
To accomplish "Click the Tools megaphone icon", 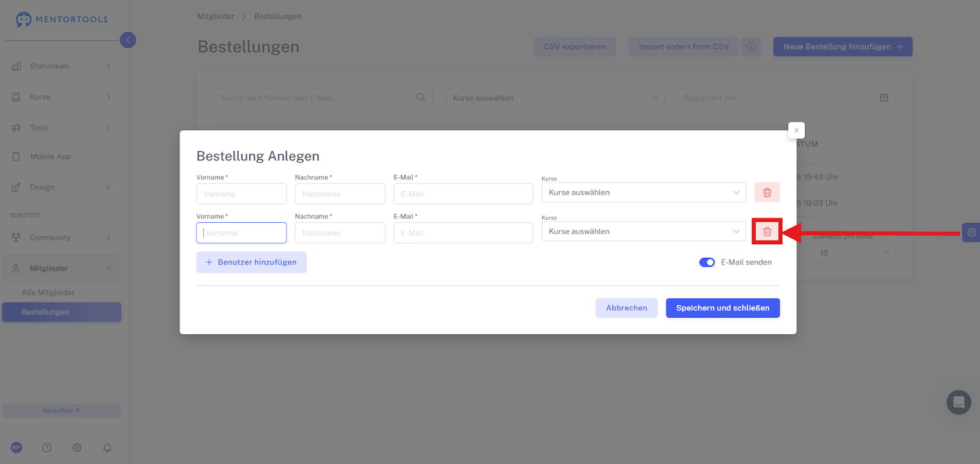I will tap(16, 128).
